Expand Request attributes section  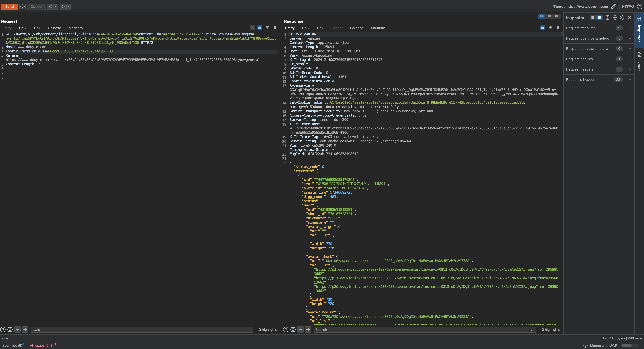(x=599, y=28)
